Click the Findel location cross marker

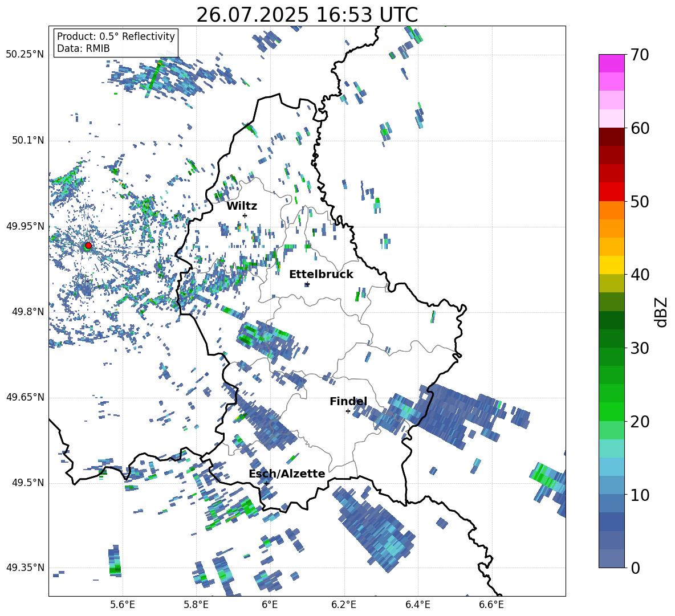(x=348, y=411)
